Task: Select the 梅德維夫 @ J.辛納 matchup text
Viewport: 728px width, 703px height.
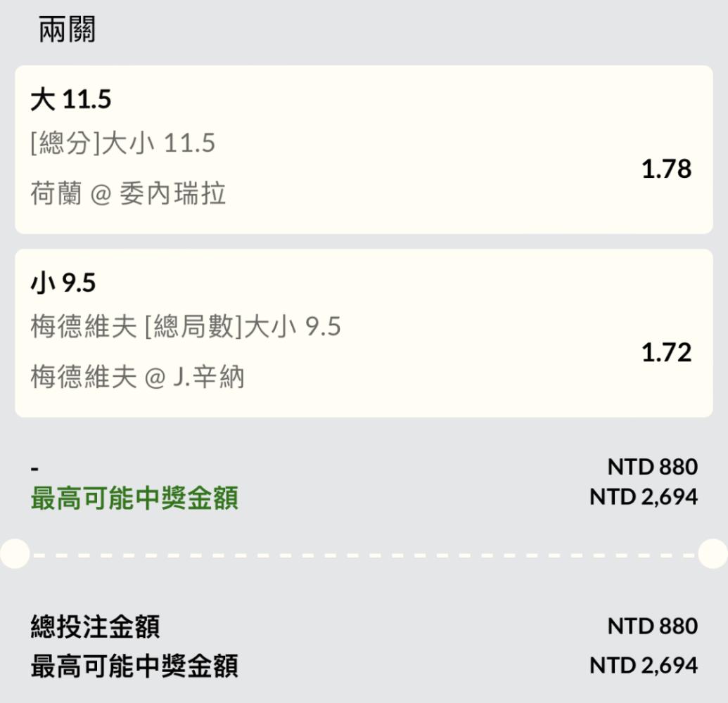Action: (x=137, y=376)
